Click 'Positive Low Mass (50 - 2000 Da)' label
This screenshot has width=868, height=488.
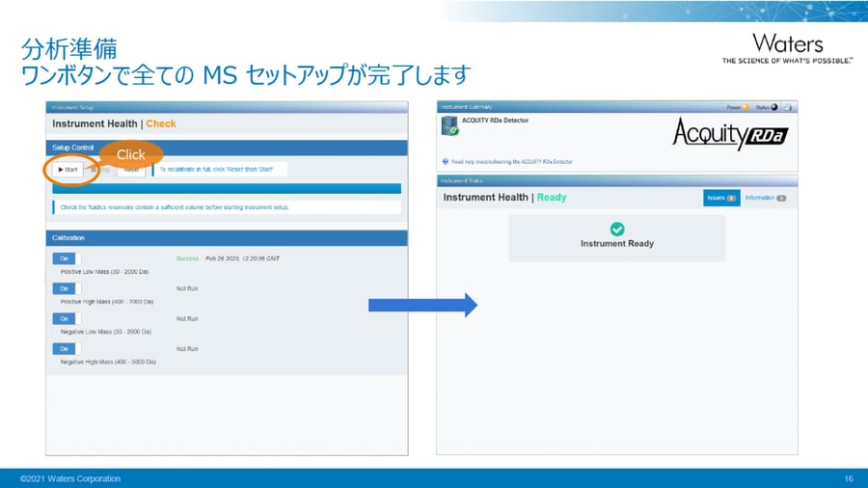[x=104, y=272]
